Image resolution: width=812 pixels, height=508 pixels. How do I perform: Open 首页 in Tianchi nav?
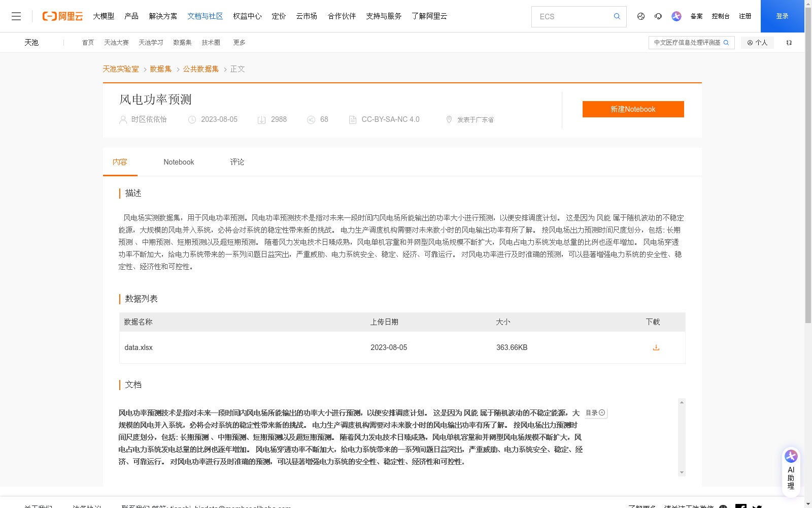(88, 43)
